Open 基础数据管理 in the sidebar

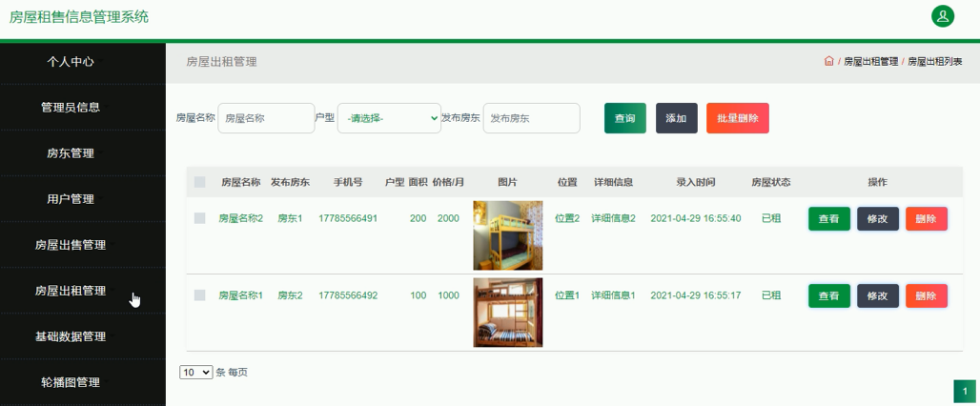coord(71,336)
